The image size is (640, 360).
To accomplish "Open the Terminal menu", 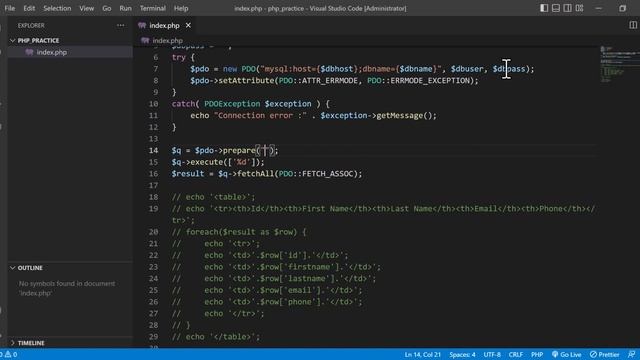I will coord(153,8).
